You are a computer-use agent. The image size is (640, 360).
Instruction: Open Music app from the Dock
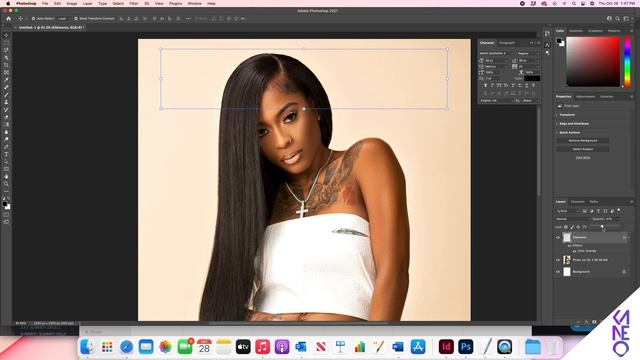(262, 347)
